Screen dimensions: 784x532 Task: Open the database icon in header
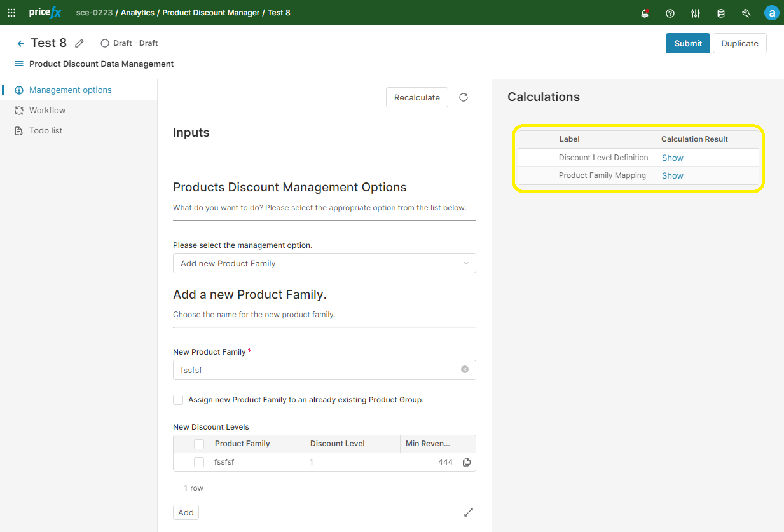point(721,13)
